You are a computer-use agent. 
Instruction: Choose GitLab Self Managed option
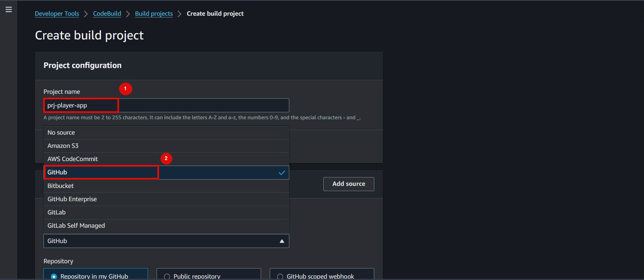pos(166,226)
